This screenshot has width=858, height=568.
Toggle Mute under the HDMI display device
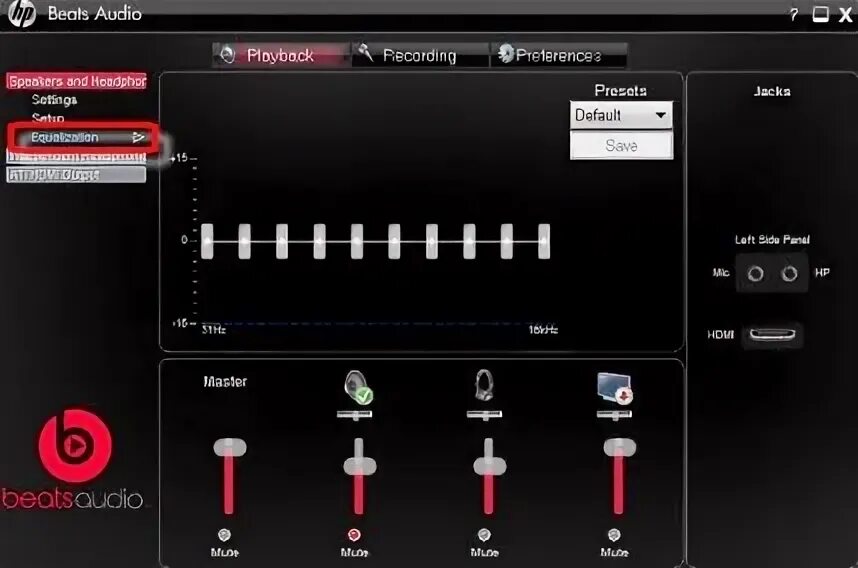point(614,535)
